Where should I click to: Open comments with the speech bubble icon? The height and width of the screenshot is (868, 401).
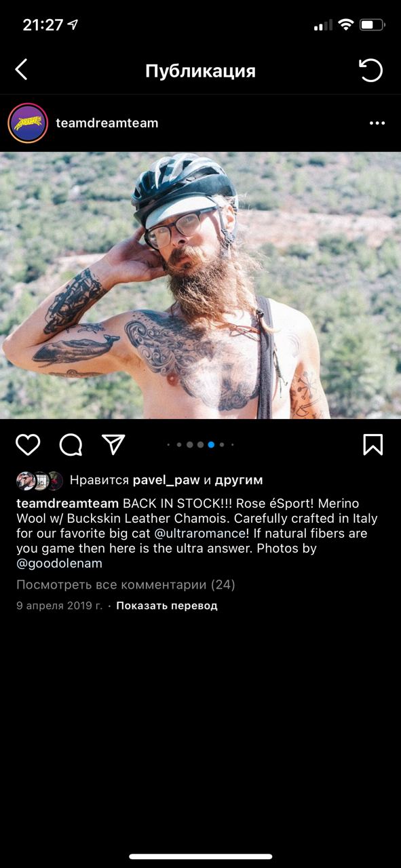[x=71, y=445]
